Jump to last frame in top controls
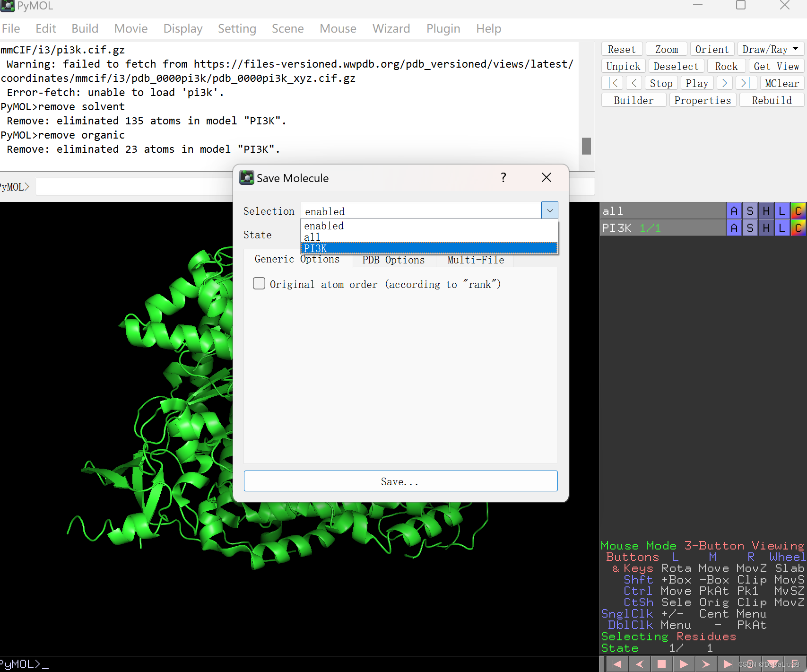The width and height of the screenshot is (807, 672). (746, 83)
